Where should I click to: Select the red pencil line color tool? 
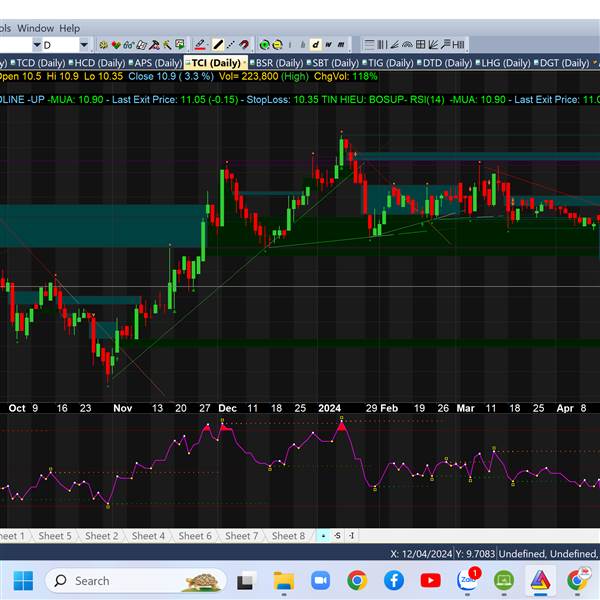pos(200,45)
